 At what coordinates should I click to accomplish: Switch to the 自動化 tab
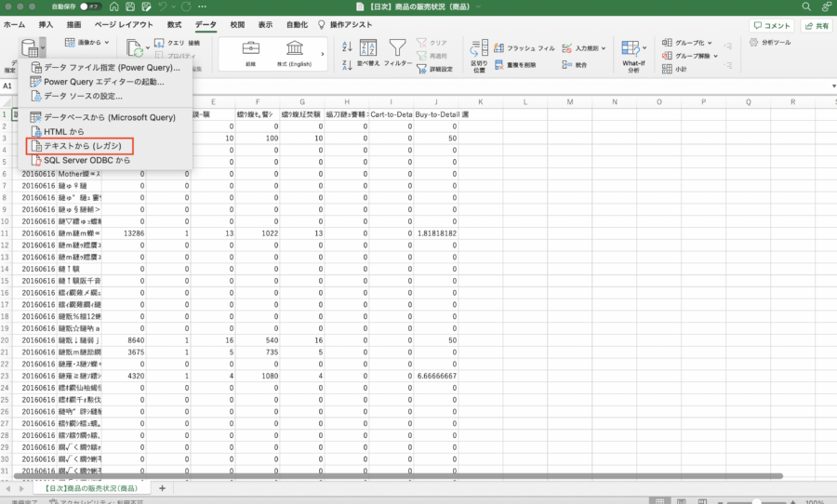point(297,24)
